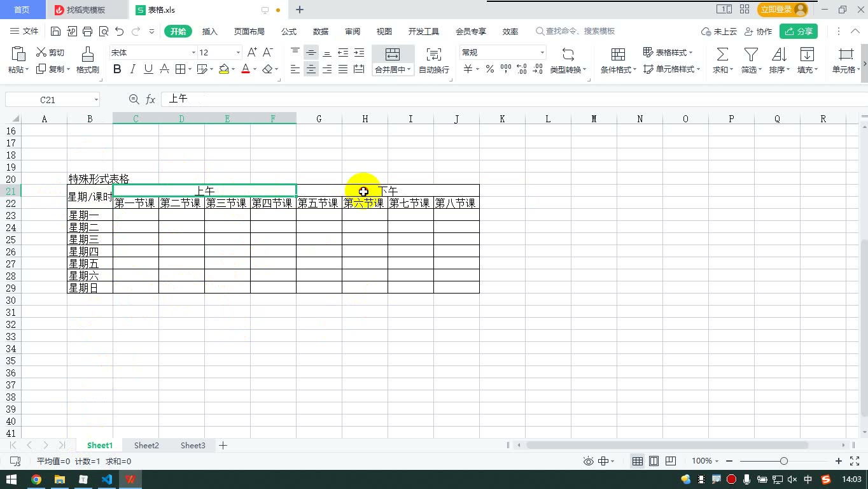Open the Table Style (表格样式) dropdown

point(668,52)
